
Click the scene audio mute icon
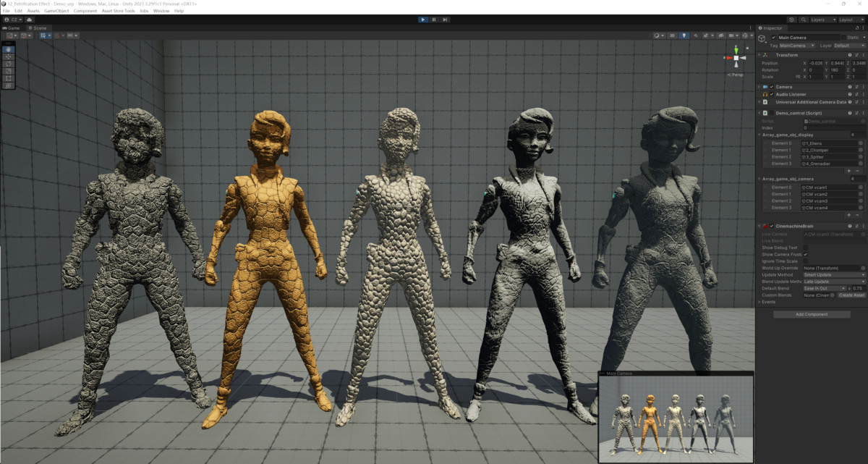point(696,35)
